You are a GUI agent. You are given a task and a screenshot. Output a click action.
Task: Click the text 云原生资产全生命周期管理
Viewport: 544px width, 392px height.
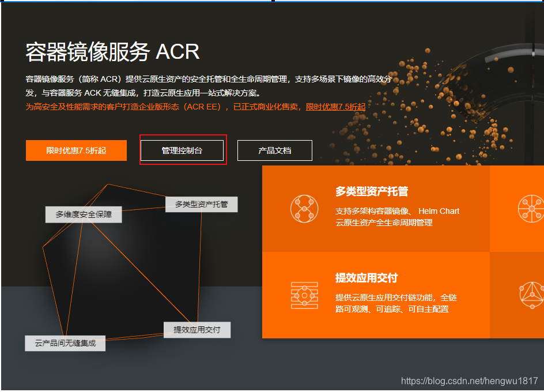[x=384, y=223]
